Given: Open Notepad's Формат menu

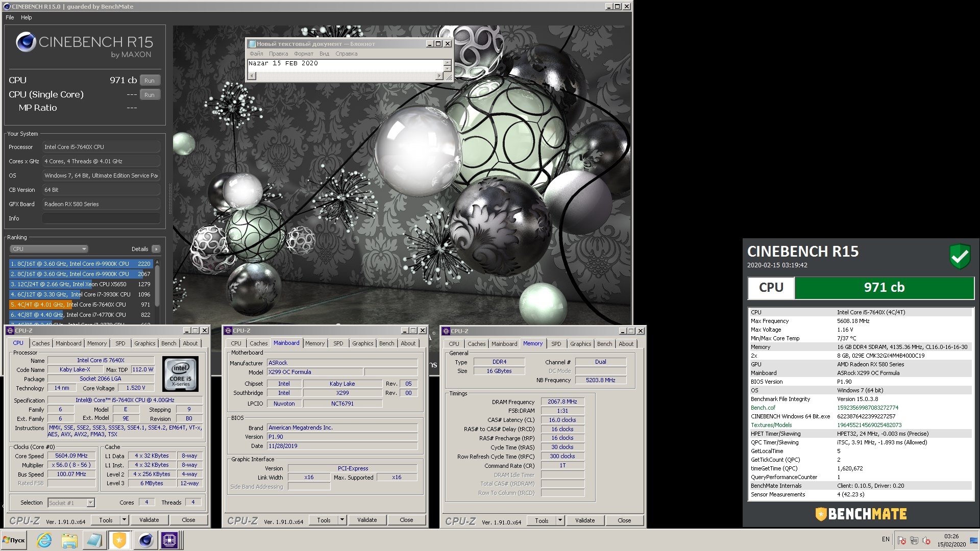Looking at the screenshot, I should tap(304, 54).
